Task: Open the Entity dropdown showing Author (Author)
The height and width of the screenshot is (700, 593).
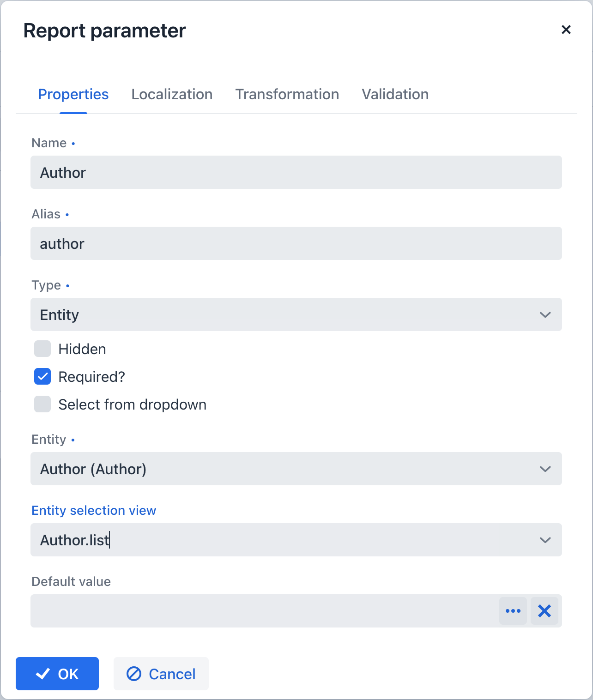Action: 296,469
